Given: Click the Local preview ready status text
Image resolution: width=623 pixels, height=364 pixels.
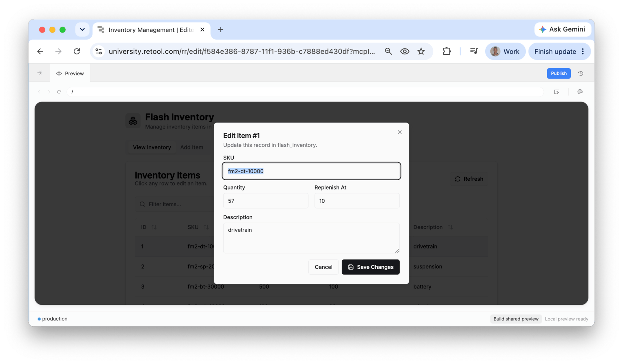Looking at the screenshot, I should 567,319.
